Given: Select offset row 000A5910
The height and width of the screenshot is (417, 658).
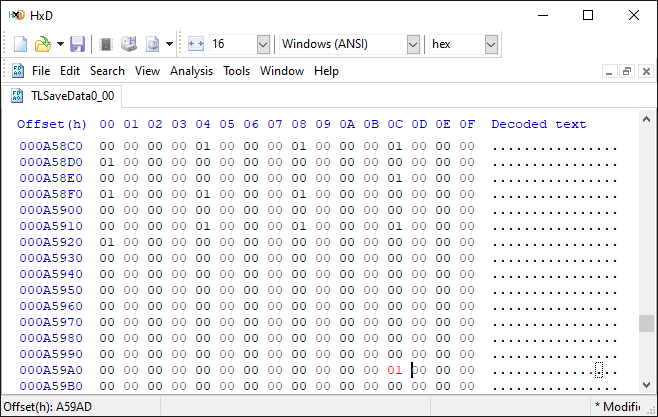Looking at the screenshot, I should [x=51, y=226].
